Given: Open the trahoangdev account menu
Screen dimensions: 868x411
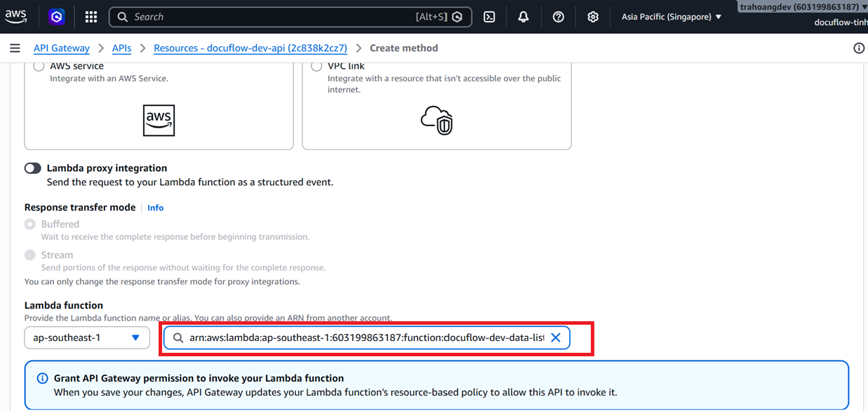Looking at the screenshot, I should (x=803, y=7).
